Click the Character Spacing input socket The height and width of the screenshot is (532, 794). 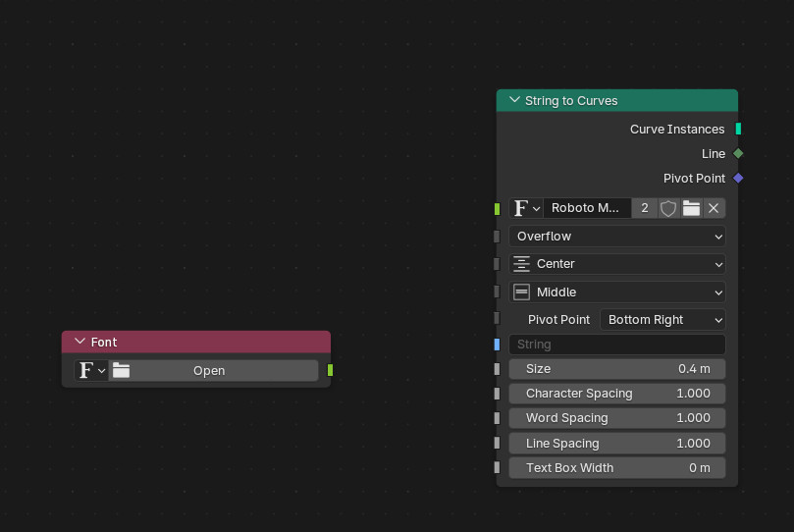tap(497, 394)
